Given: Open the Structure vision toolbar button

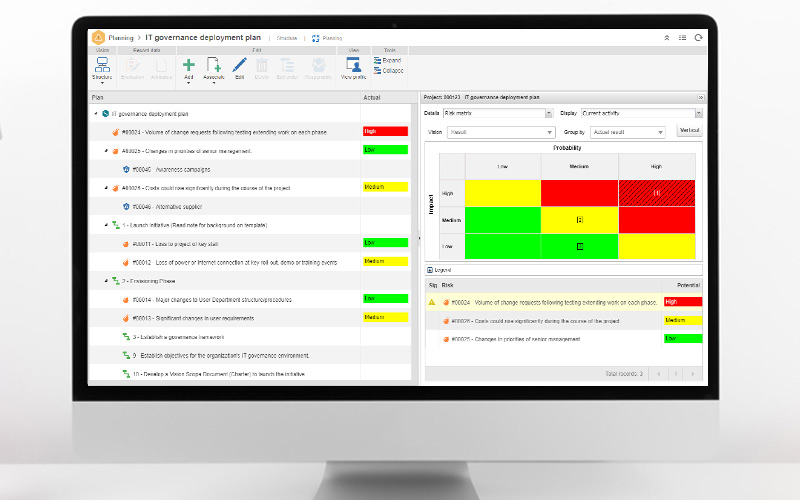Looking at the screenshot, I should (102, 66).
